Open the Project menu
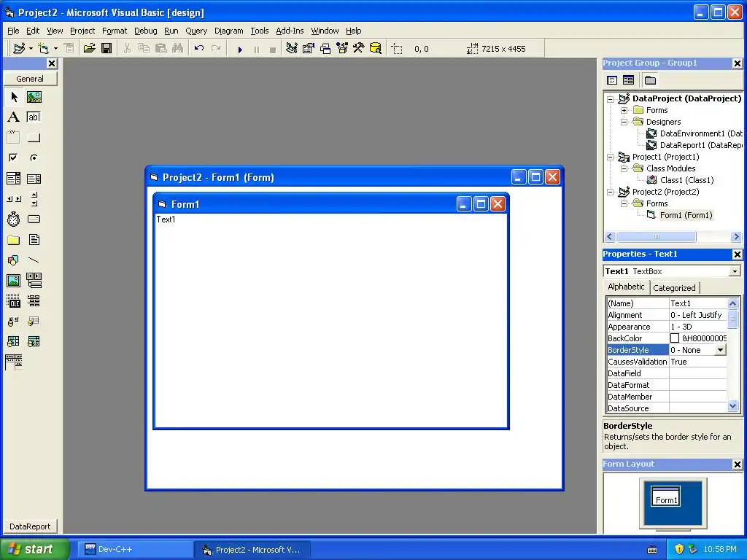The image size is (747, 560). point(82,31)
